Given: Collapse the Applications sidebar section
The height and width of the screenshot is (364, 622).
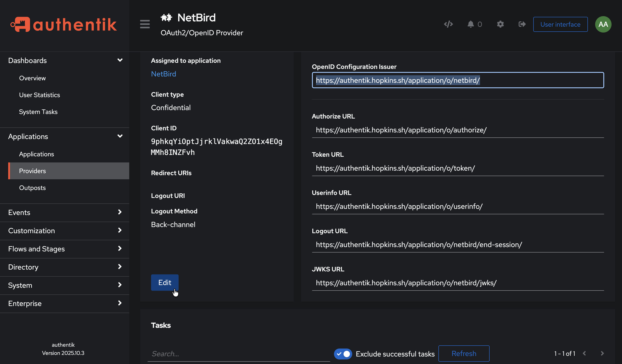Looking at the screenshot, I should [x=120, y=136].
